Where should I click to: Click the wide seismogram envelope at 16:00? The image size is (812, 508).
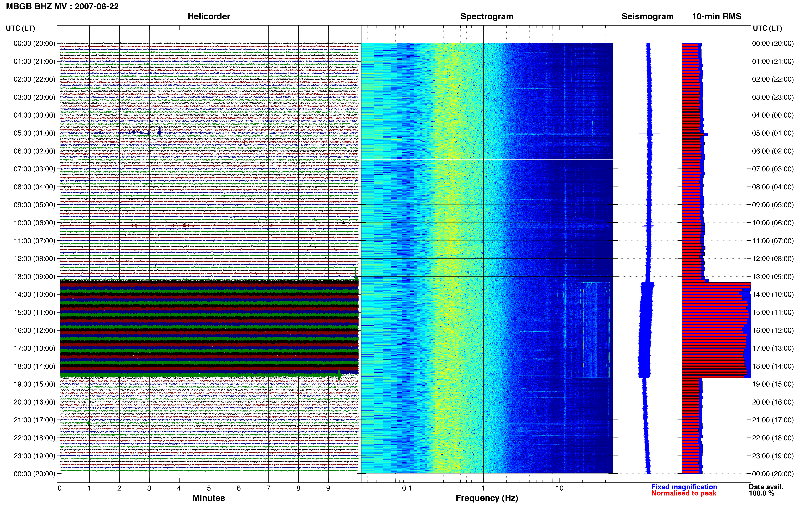645,330
